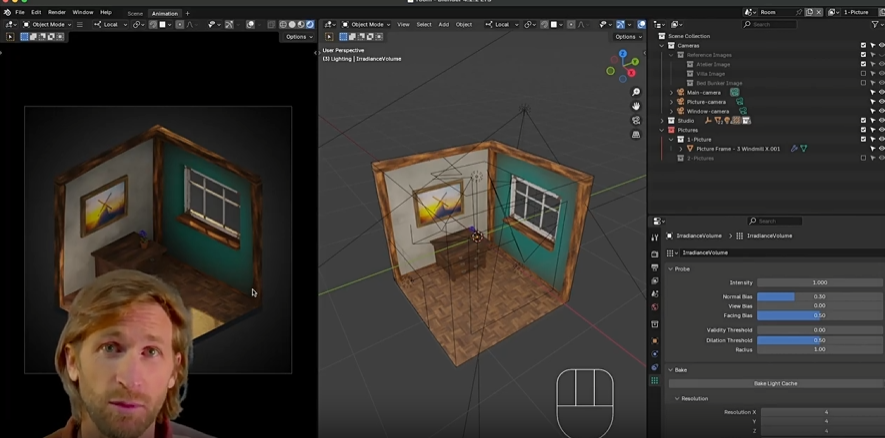Switch perspective/orthographic with grid icon

[636, 134]
